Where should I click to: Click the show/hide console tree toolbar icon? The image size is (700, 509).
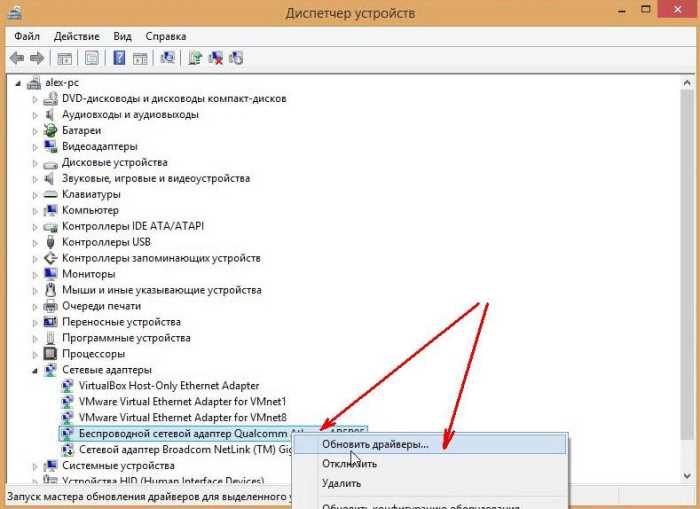point(64,58)
